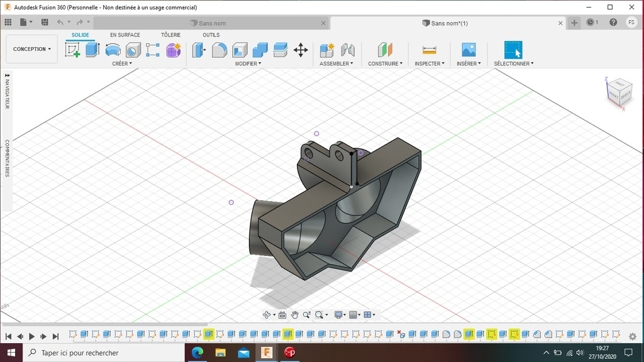Expand the SÉLECTIONNER menu
This screenshot has height=362, width=644.
[514, 63]
